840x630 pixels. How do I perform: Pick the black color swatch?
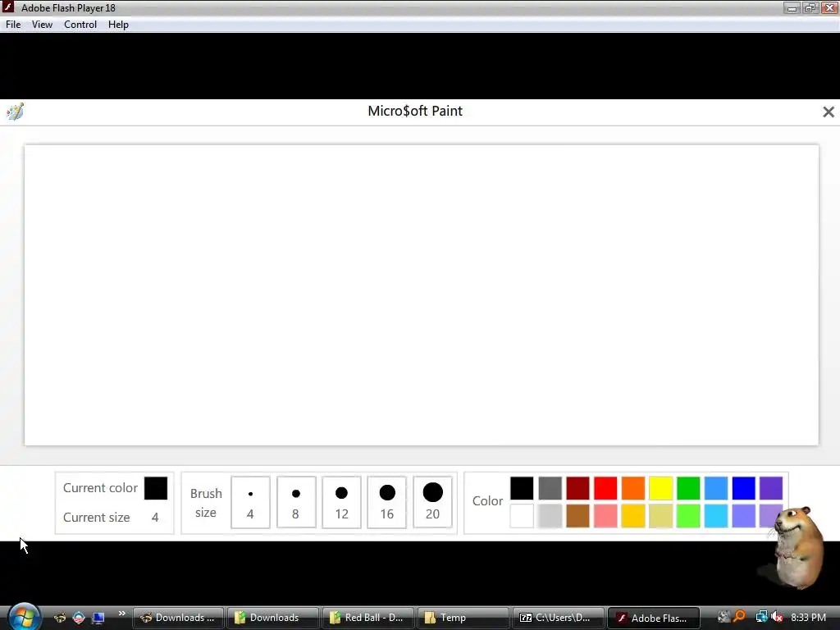522,488
